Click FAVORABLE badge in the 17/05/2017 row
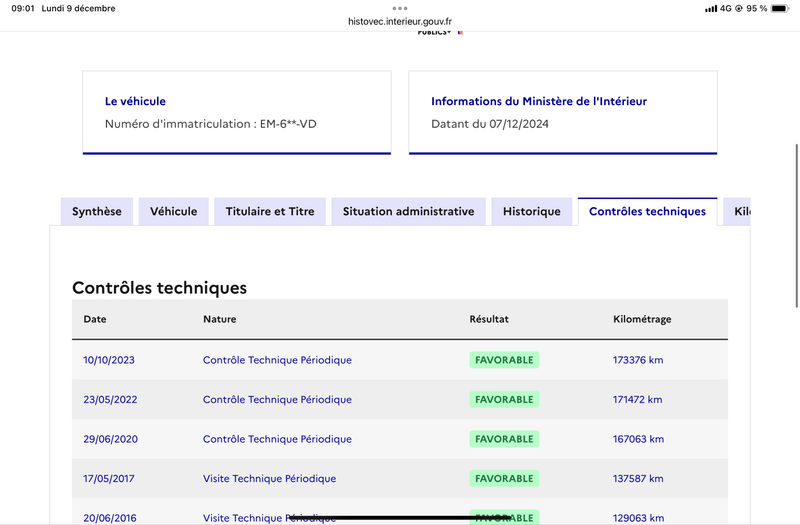Viewport: 800px width, 525px height. click(504, 479)
